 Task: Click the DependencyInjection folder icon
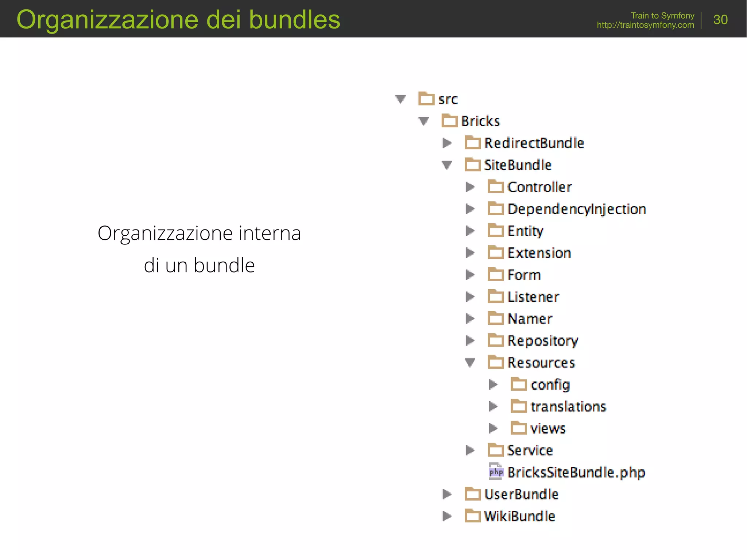pos(496,208)
